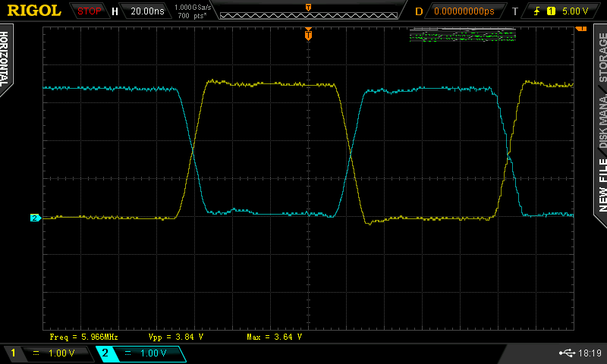Image resolution: width=607 pixels, height=364 pixels.
Task: Click the USB connection status icon
Action: pos(567,353)
